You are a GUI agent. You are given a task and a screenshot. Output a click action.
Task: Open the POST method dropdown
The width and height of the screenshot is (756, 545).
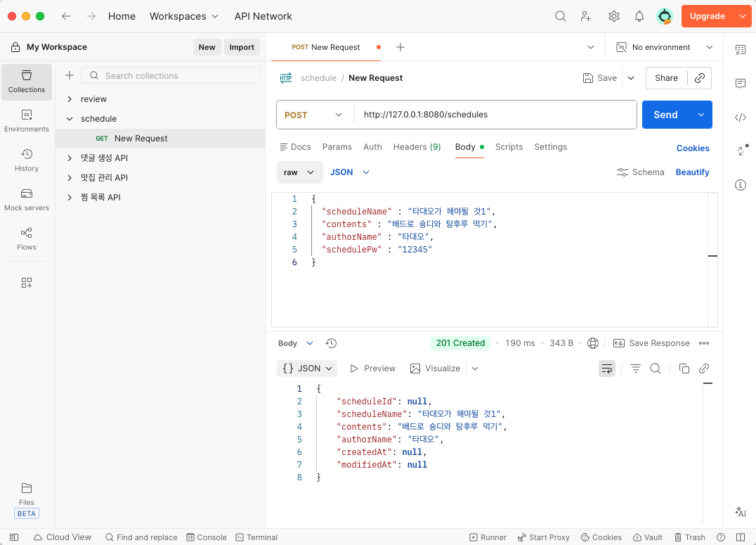point(313,115)
